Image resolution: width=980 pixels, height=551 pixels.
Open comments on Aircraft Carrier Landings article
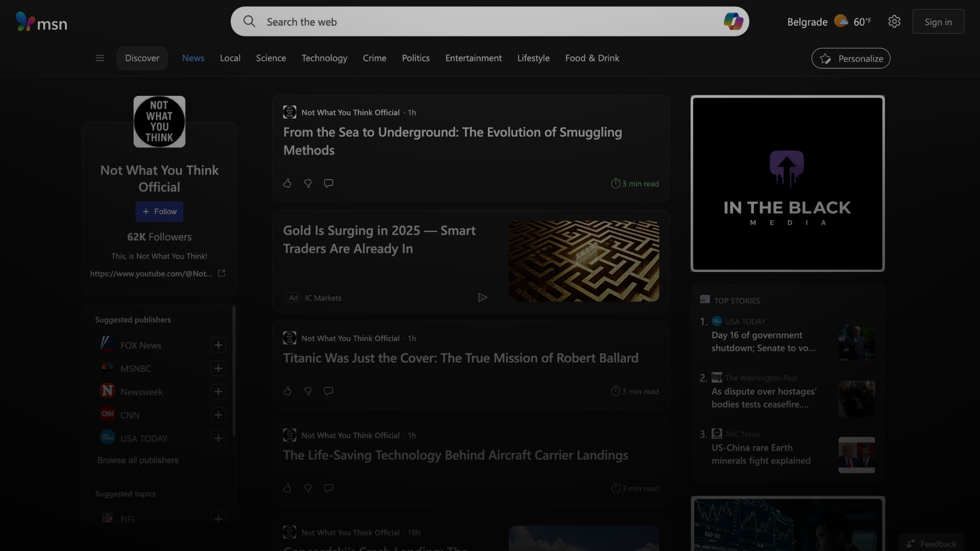coord(328,488)
